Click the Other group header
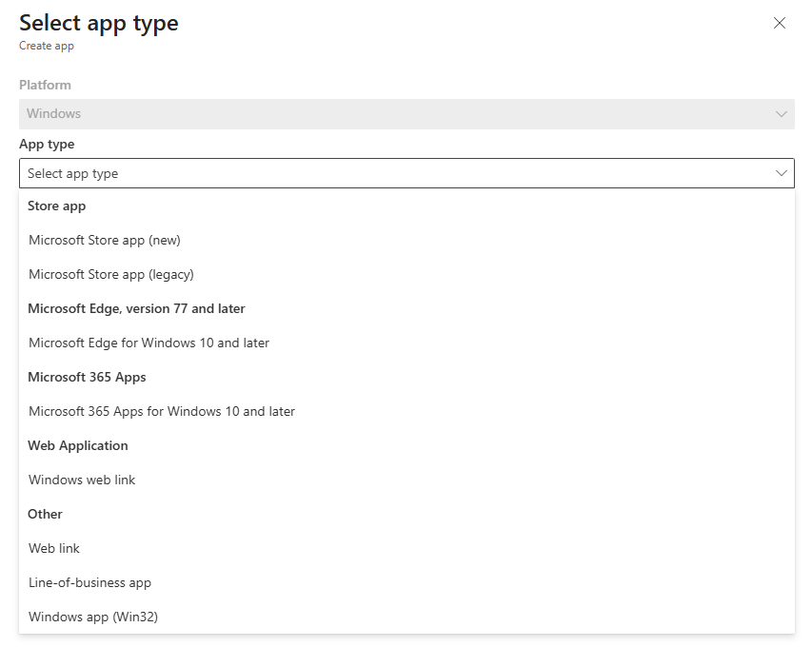This screenshot has width=812, height=647. [x=45, y=514]
